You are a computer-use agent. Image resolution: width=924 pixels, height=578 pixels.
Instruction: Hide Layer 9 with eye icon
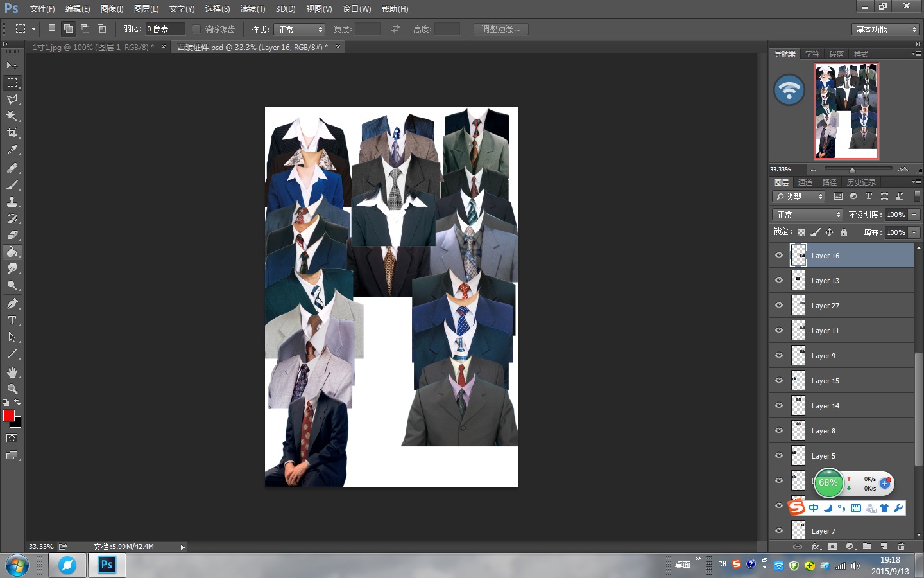click(779, 355)
